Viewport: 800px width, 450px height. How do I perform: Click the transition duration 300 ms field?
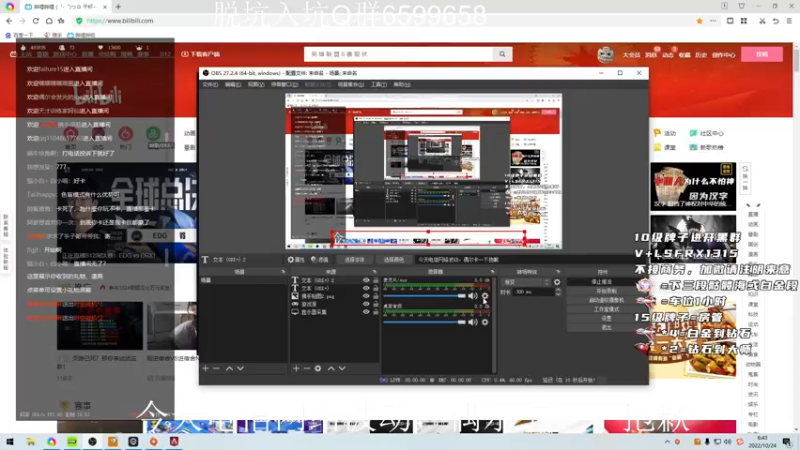pos(534,292)
